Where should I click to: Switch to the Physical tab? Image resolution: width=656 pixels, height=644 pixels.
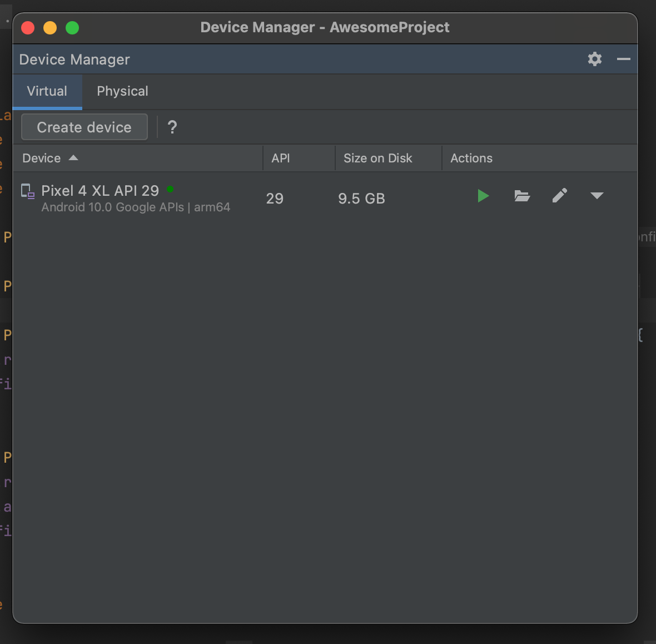122,91
